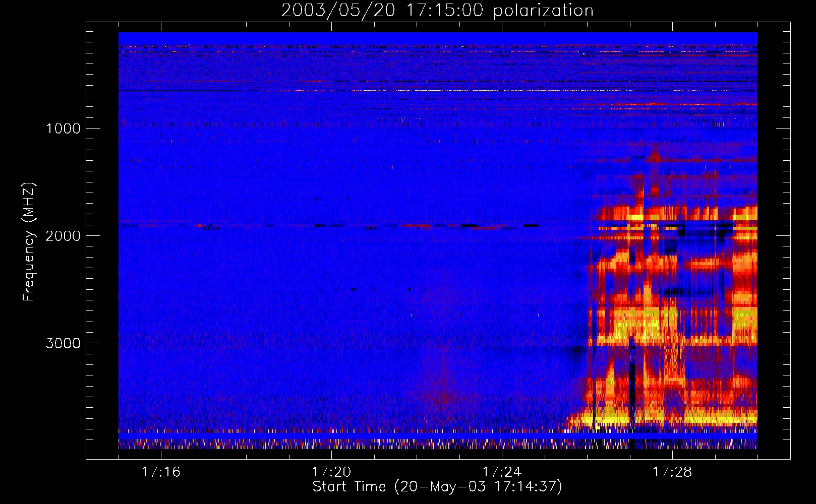
Task: Click the 17:20 time tick label
Action: (331, 472)
